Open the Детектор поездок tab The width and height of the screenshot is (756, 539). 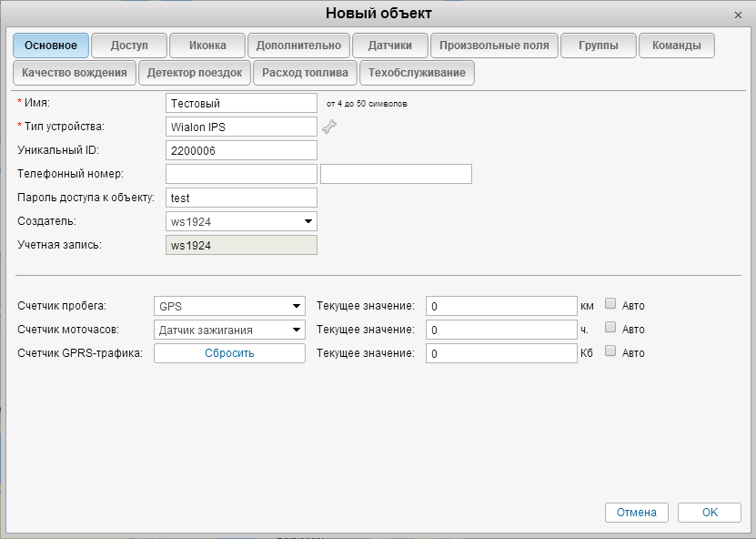(195, 73)
